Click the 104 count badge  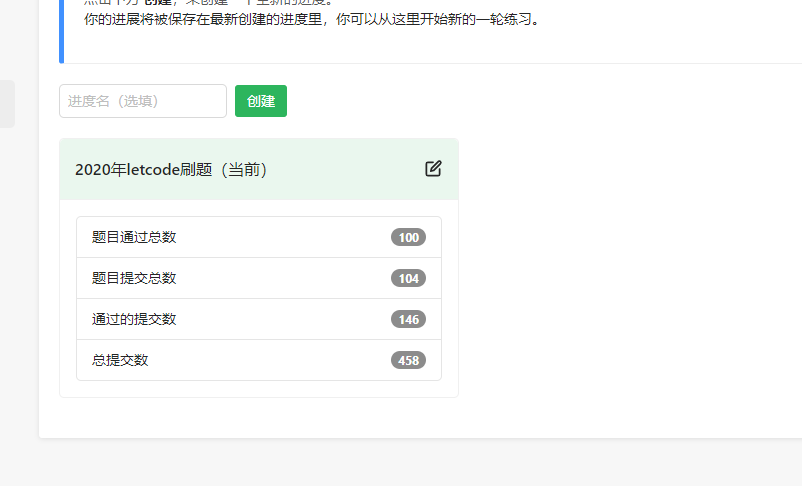tap(408, 278)
